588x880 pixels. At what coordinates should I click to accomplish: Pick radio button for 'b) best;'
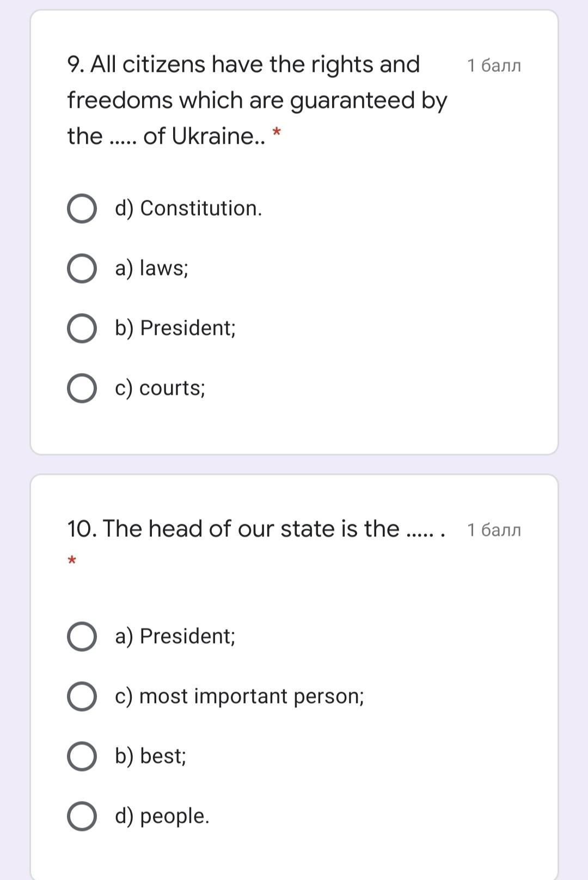click(x=82, y=756)
